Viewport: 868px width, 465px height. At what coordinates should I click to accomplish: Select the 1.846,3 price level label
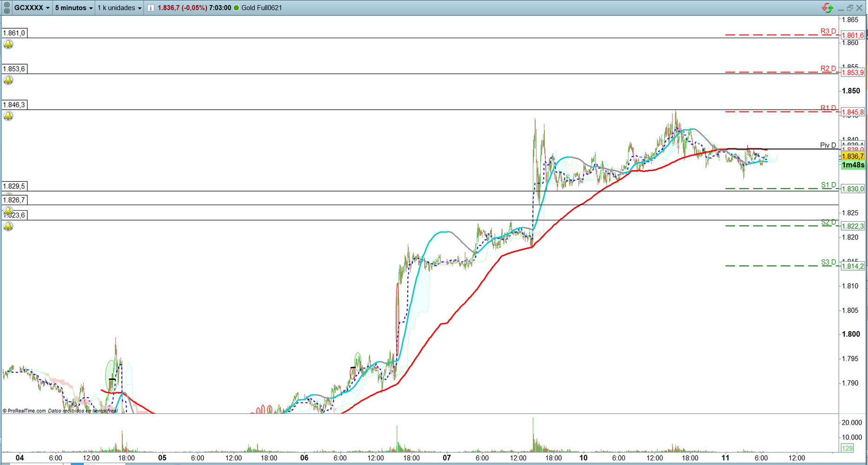(14, 105)
